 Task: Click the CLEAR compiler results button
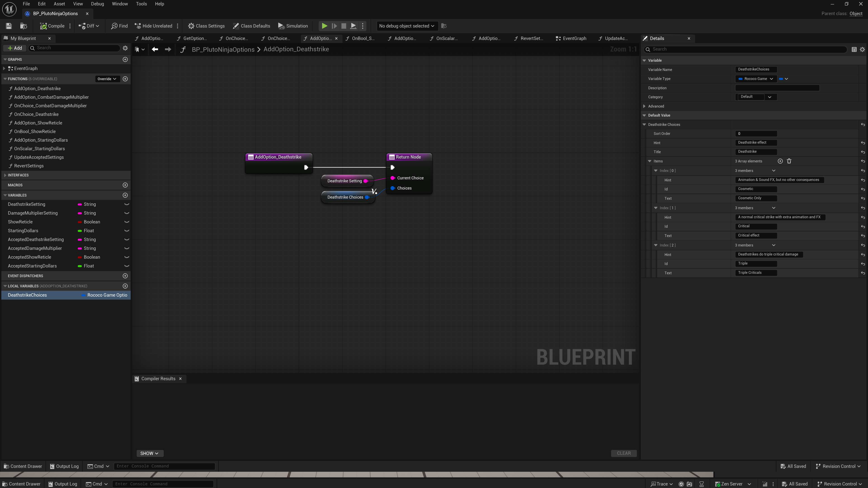(x=623, y=453)
